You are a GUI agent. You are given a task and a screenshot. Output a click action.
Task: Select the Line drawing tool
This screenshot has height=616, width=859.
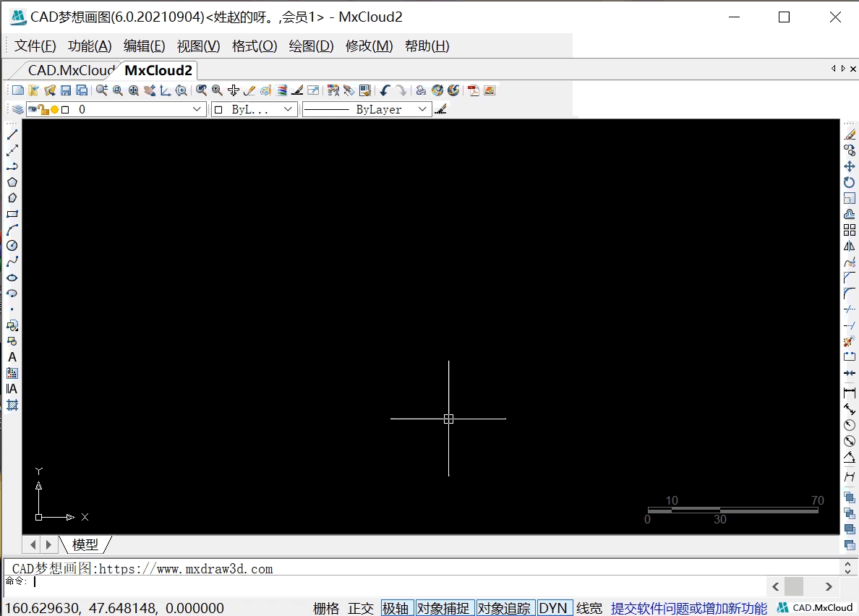(12, 134)
